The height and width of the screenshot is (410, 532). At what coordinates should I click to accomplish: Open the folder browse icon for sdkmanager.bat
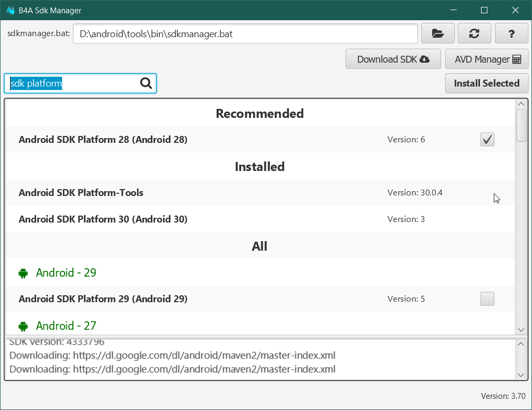click(x=437, y=33)
